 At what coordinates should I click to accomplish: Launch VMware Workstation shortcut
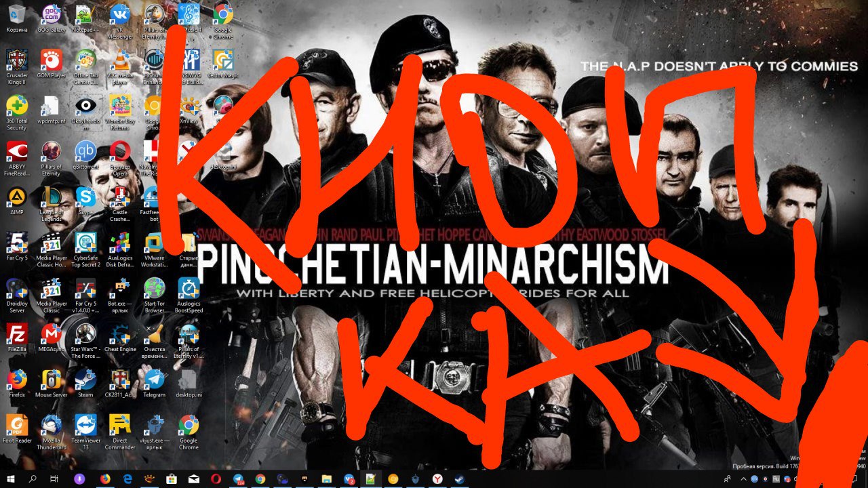(x=155, y=251)
